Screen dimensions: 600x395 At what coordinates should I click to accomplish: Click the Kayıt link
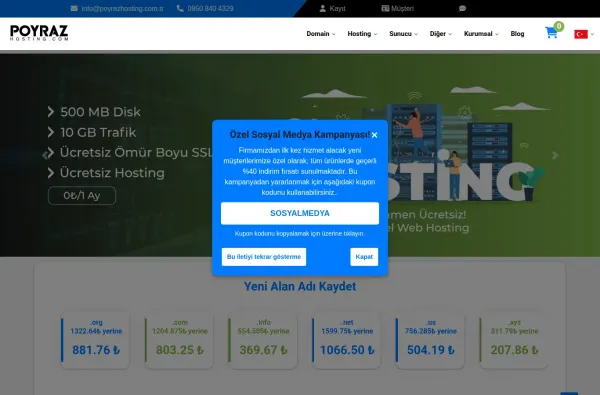338,8
